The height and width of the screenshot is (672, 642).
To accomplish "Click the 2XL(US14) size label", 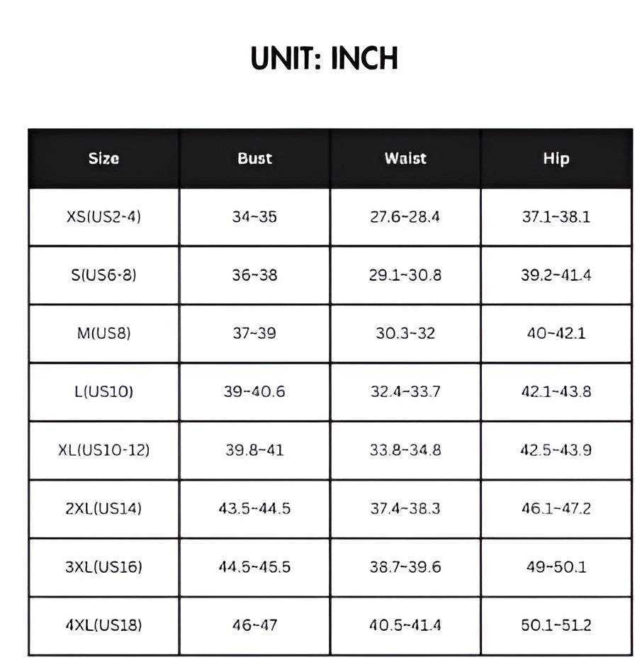I will tap(103, 508).
